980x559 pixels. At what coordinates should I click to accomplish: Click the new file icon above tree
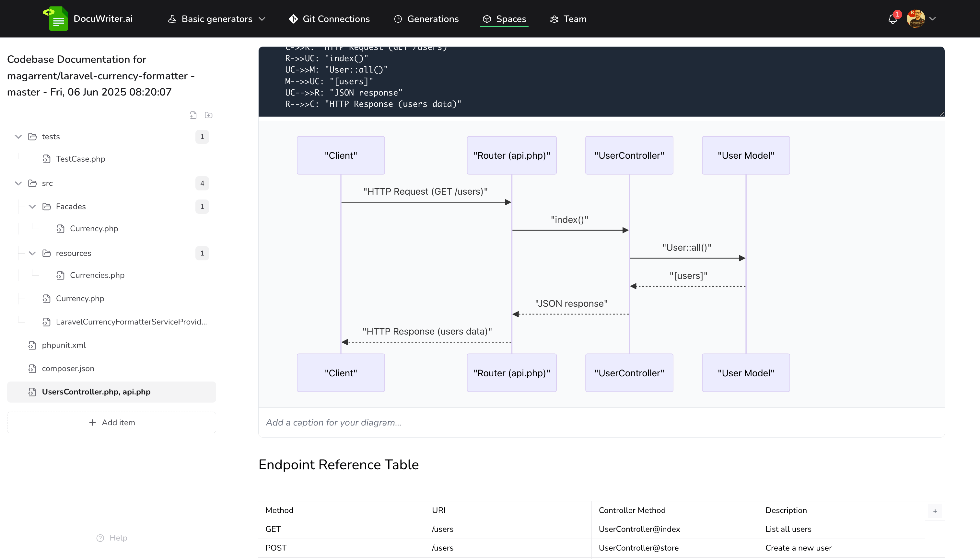(193, 115)
